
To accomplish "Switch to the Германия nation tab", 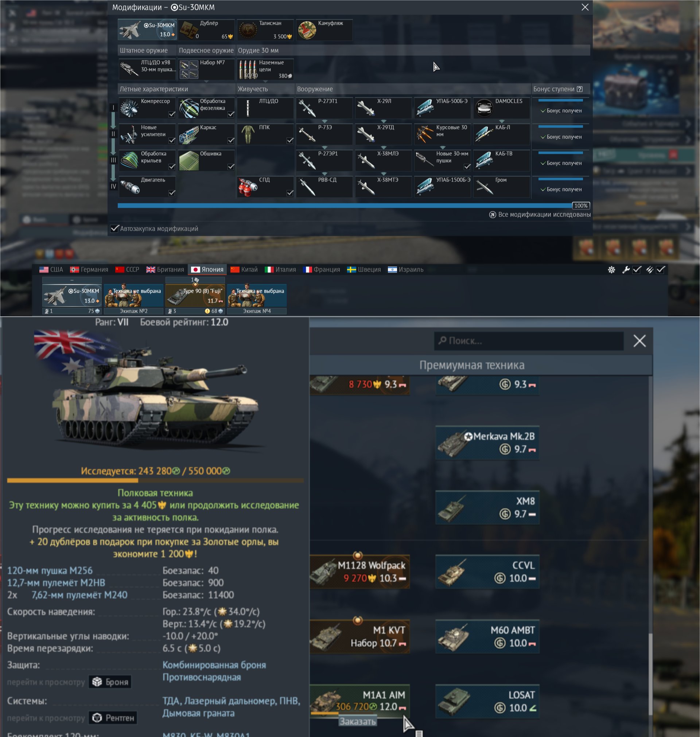I will pos(89,270).
